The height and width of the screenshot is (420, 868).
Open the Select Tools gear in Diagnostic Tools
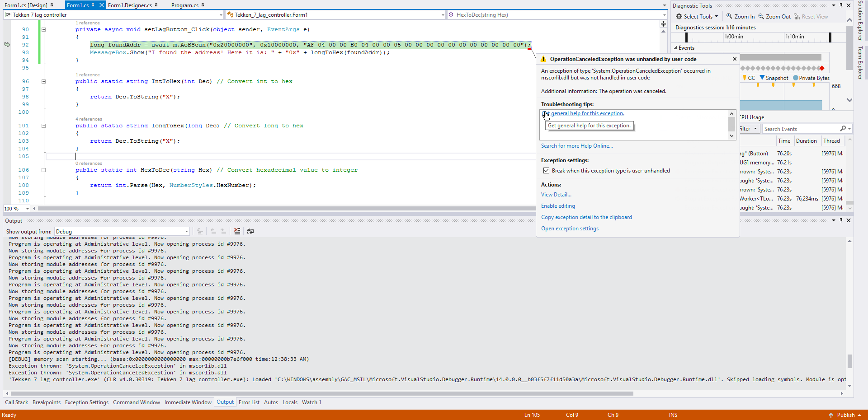click(x=696, y=16)
